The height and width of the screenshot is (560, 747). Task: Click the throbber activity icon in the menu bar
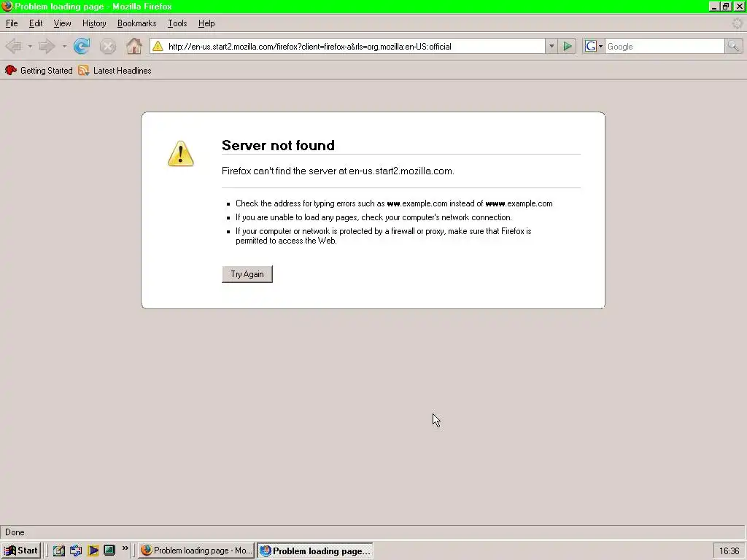(737, 23)
